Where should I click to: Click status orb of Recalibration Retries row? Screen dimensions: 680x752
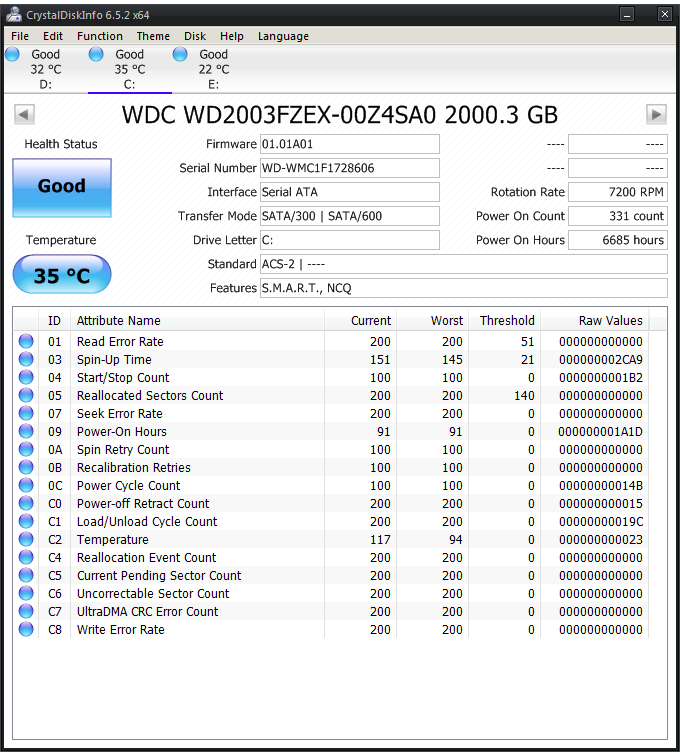[26, 467]
